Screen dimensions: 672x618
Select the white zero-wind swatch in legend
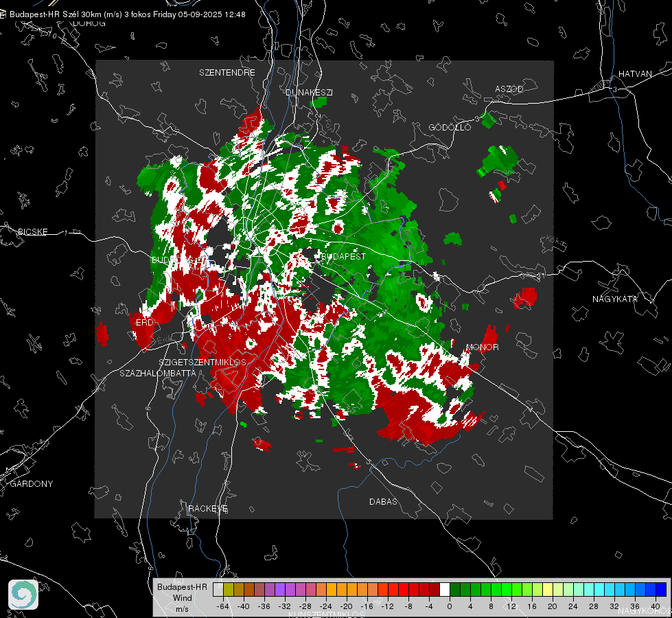445,589
